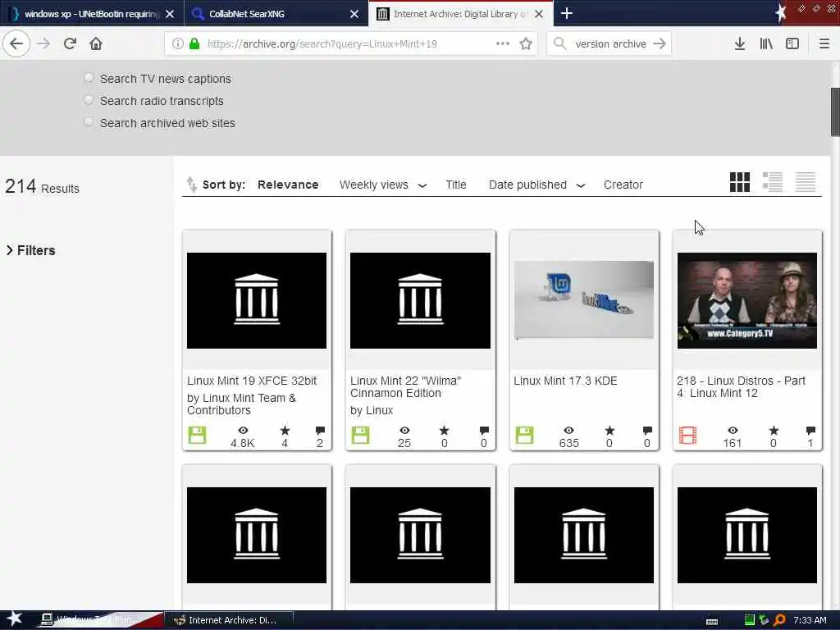Reload the current page
Screen dimensions: 840x630
click(70, 43)
